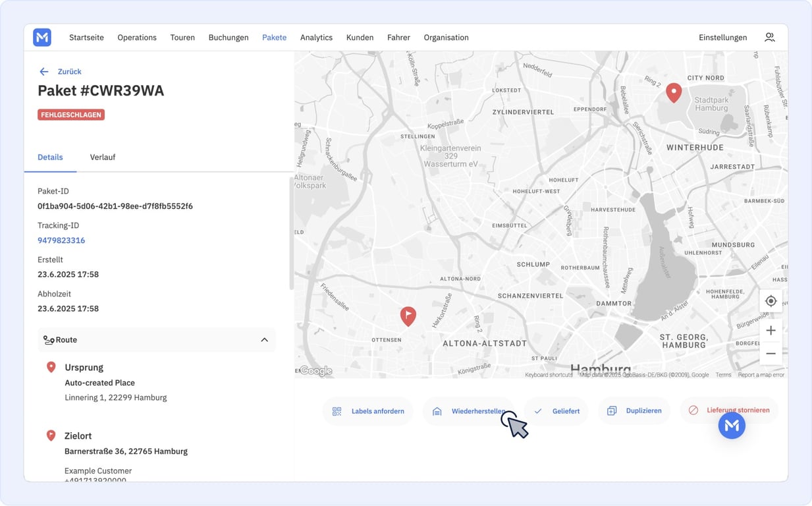This screenshot has height=506, width=812.
Task: Click Abholzeit value 23.6.2025 17:58
Action: [x=68, y=308]
